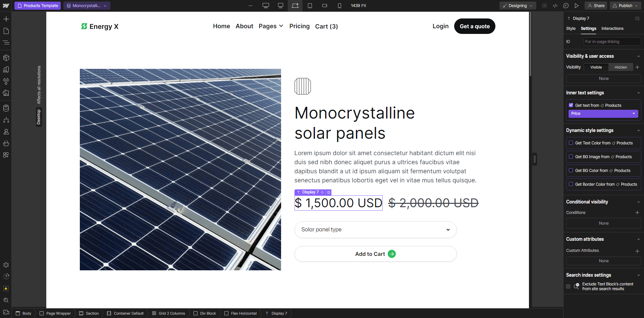
Task: Switch to code export view
Action: coord(555,5)
